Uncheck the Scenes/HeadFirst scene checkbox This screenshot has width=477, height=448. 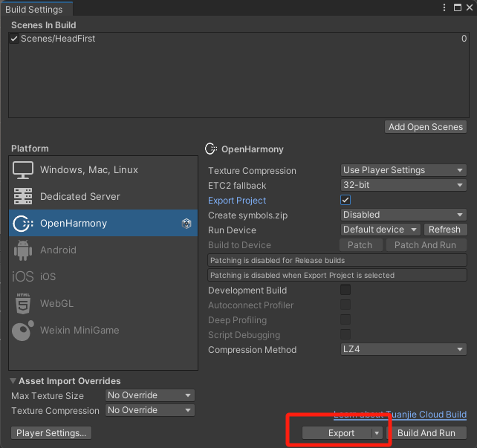[14, 39]
